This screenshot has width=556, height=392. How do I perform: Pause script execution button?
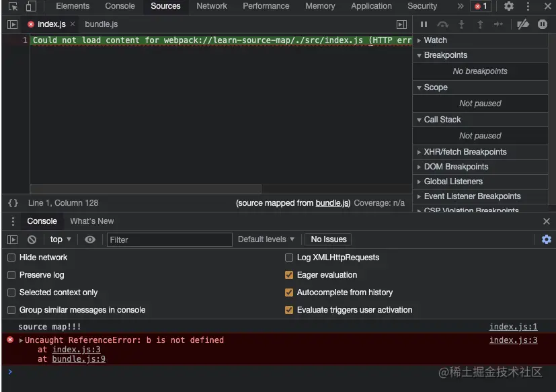coord(424,24)
